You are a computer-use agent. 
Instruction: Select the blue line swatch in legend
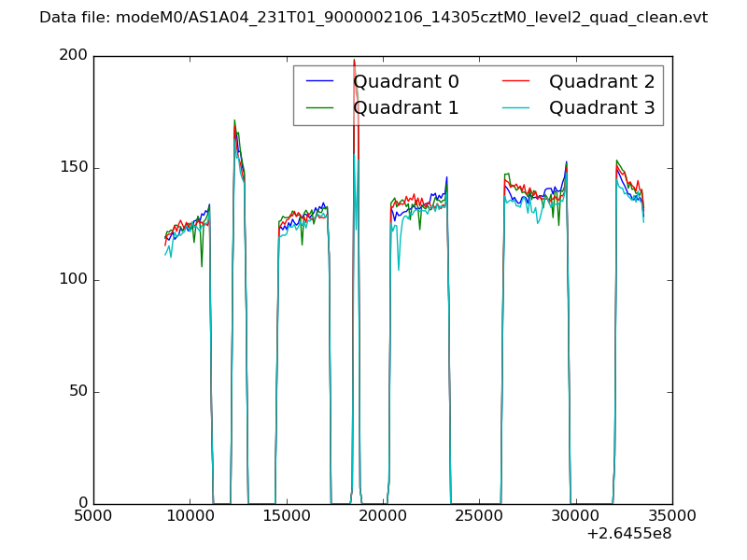[319, 81]
